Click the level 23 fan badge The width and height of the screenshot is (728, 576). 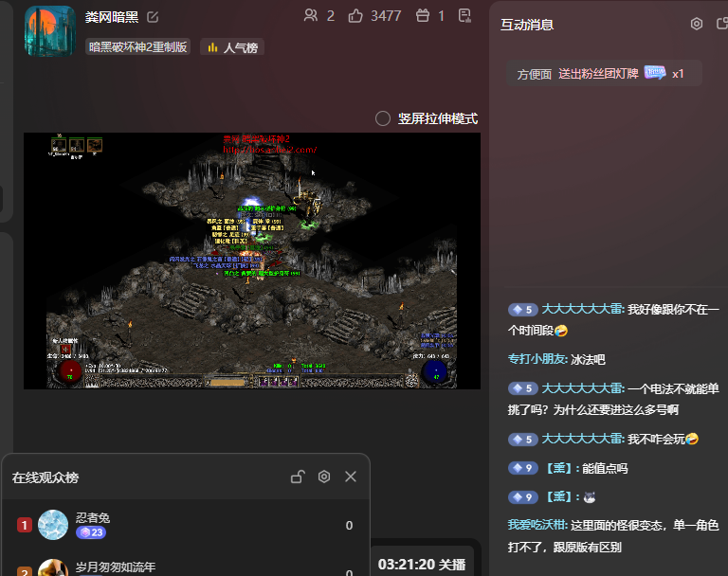coord(91,532)
